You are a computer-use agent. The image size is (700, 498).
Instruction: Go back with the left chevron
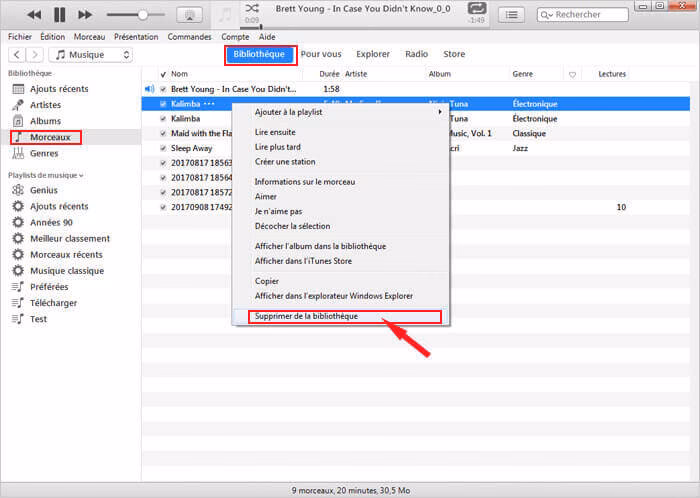point(17,54)
